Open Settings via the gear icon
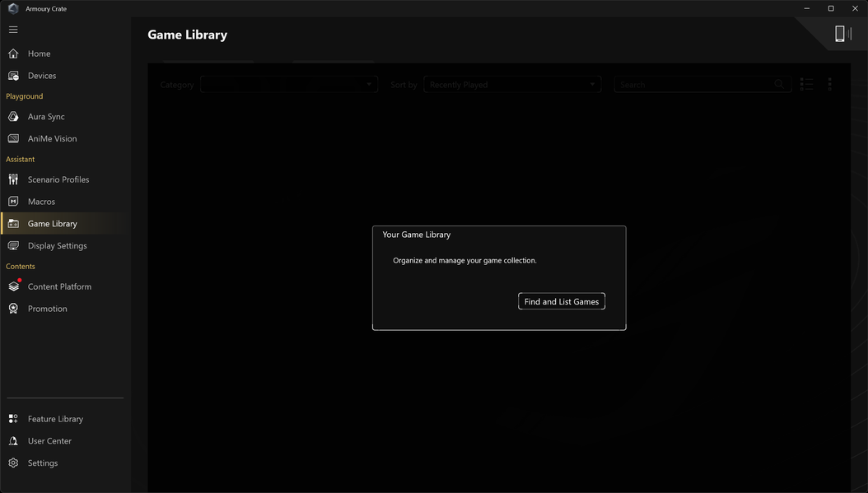868x493 pixels. click(13, 463)
